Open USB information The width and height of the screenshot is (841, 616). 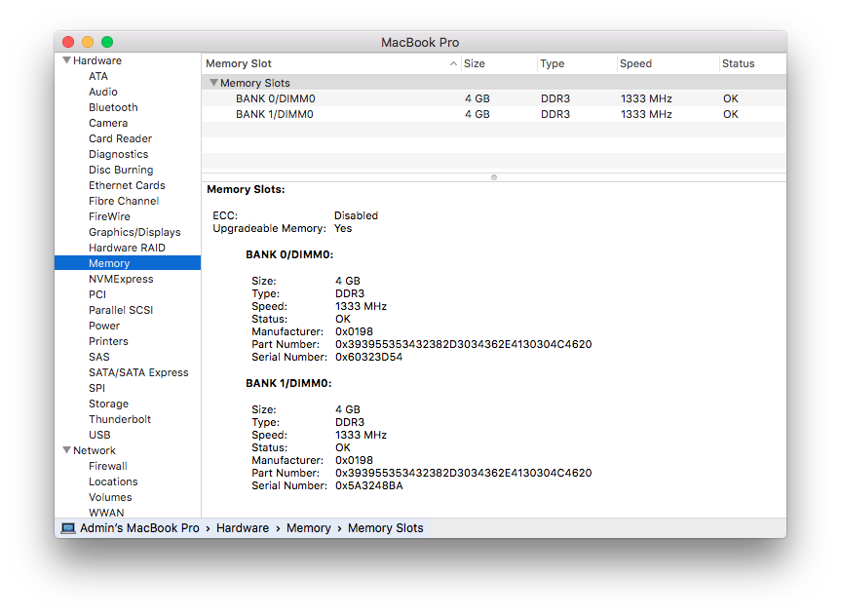99,435
